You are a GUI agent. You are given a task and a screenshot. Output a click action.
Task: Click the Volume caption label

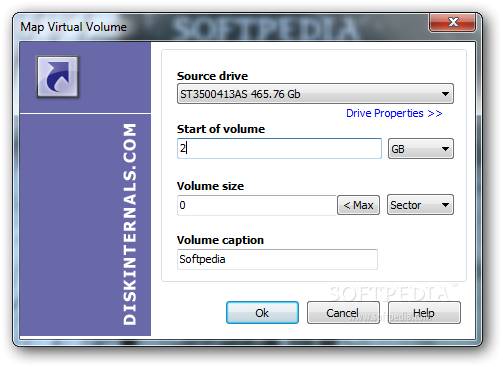[x=220, y=240]
